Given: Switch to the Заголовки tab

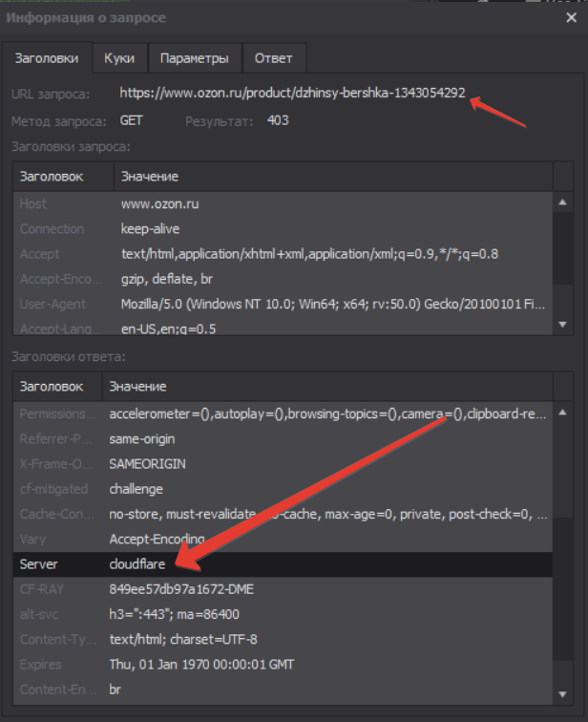Looking at the screenshot, I should (47, 58).
